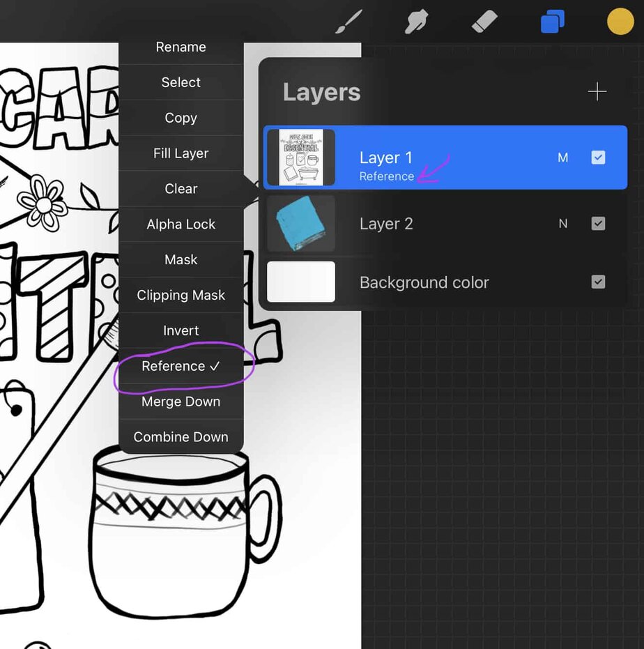Open the Background color white swatch
This screenshot has height=649, width=644.
pos(301,282)
